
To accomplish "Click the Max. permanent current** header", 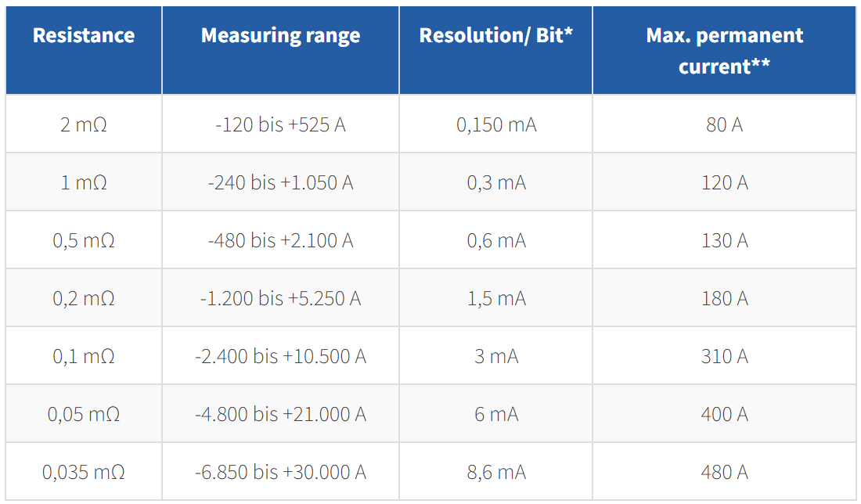I will click(x=724, y=50).
